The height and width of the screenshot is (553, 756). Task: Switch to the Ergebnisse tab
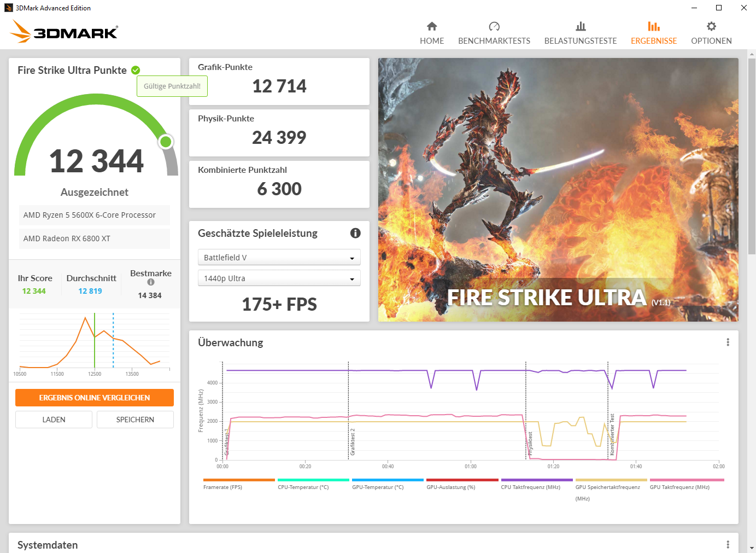point(654,33)
